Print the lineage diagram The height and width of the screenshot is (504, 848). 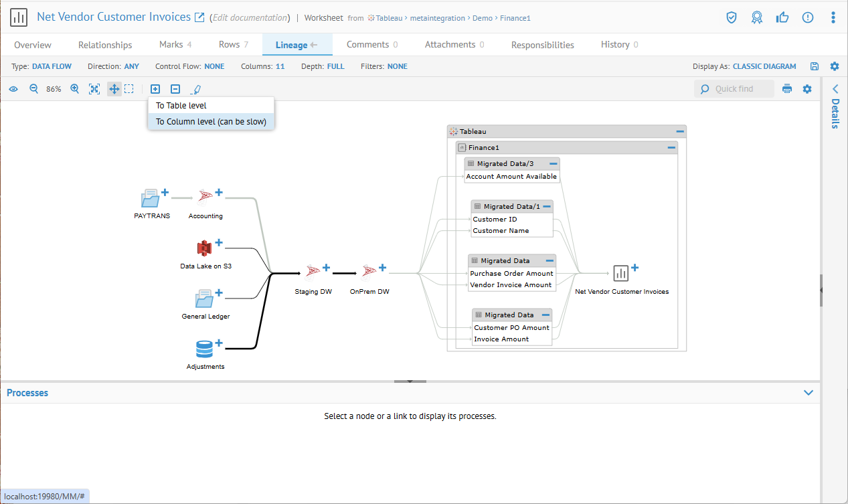[787, 89]
